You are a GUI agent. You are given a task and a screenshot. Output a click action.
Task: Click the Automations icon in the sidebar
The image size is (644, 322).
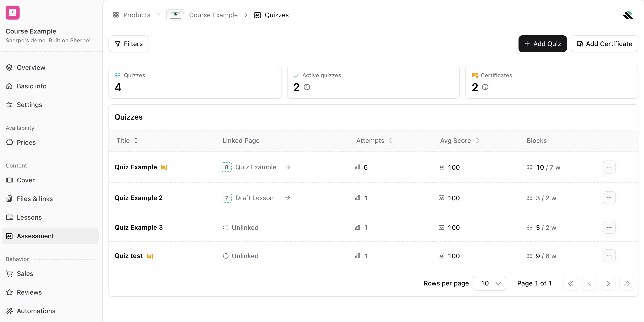[9, 311]
